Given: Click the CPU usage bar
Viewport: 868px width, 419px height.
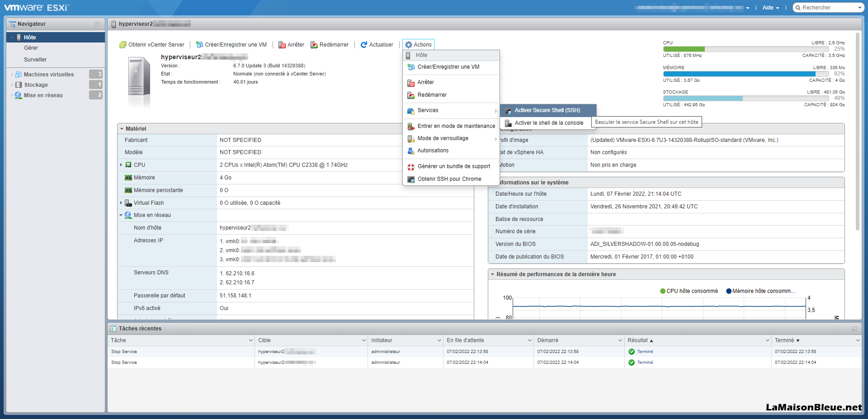Looking at the screenshot, I should tap(746, 49).
